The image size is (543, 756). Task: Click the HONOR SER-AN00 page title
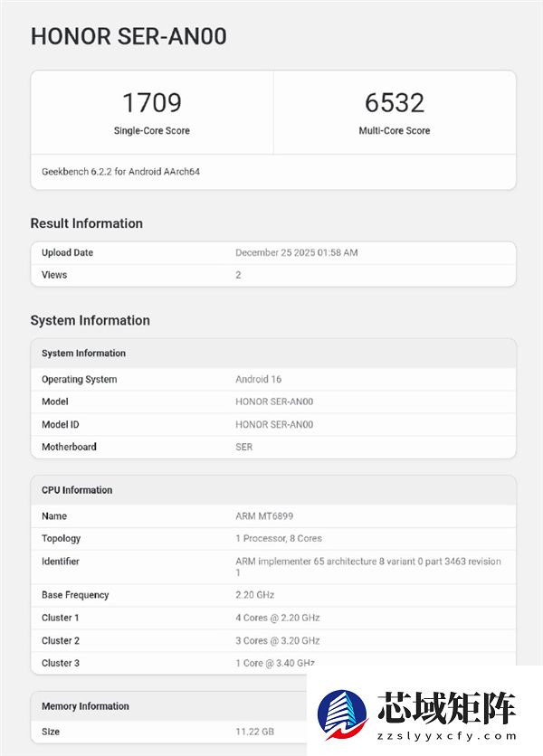click(x=129, y=36)
